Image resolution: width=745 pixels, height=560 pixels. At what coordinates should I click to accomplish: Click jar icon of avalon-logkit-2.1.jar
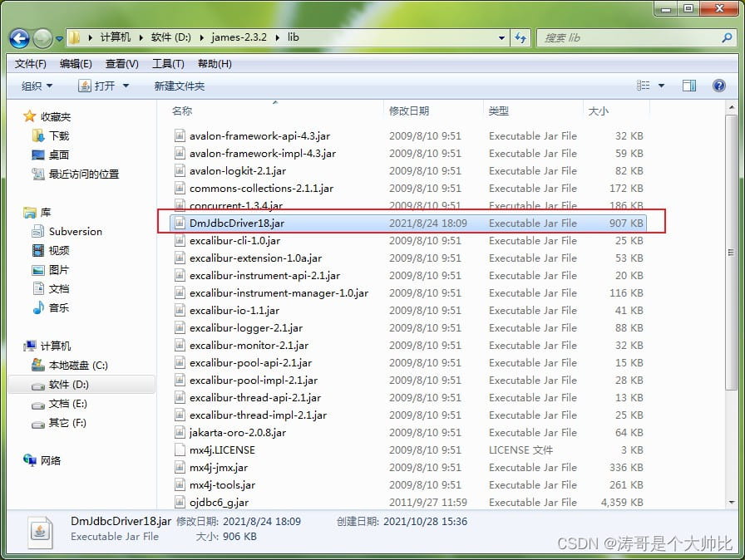tap(180, 170)
